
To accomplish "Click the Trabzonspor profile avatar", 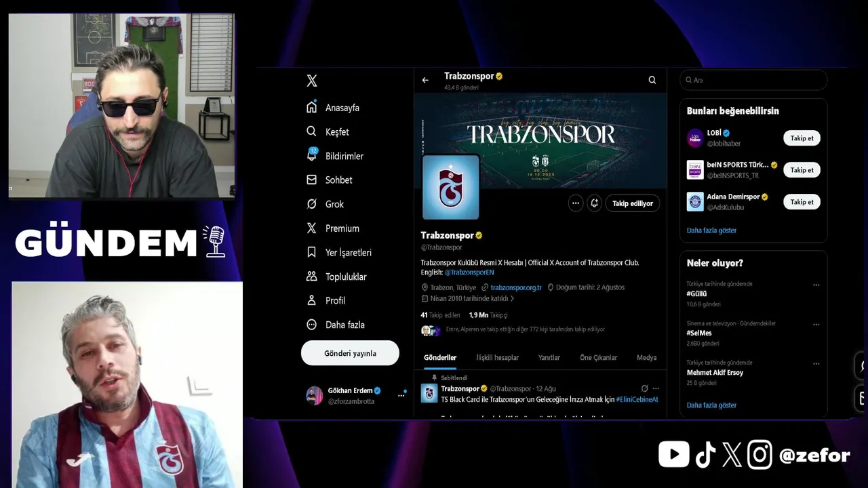I will point(451,187).
